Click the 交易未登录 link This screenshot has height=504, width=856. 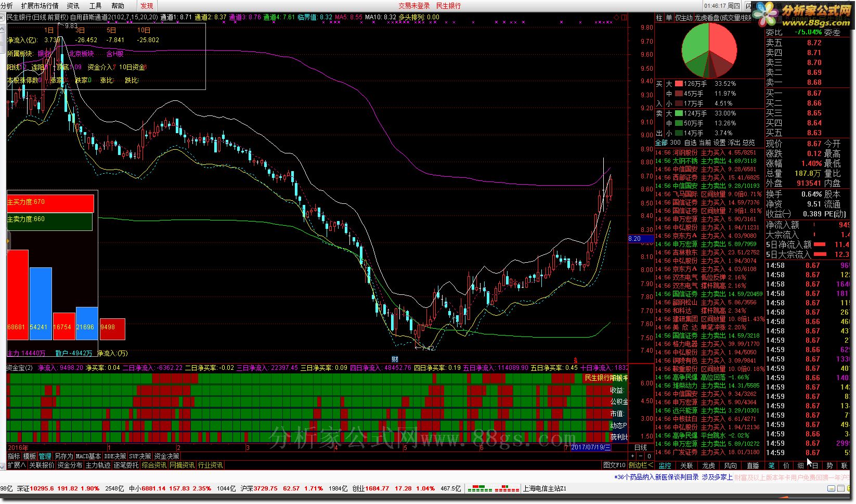(x=414, y=6)
